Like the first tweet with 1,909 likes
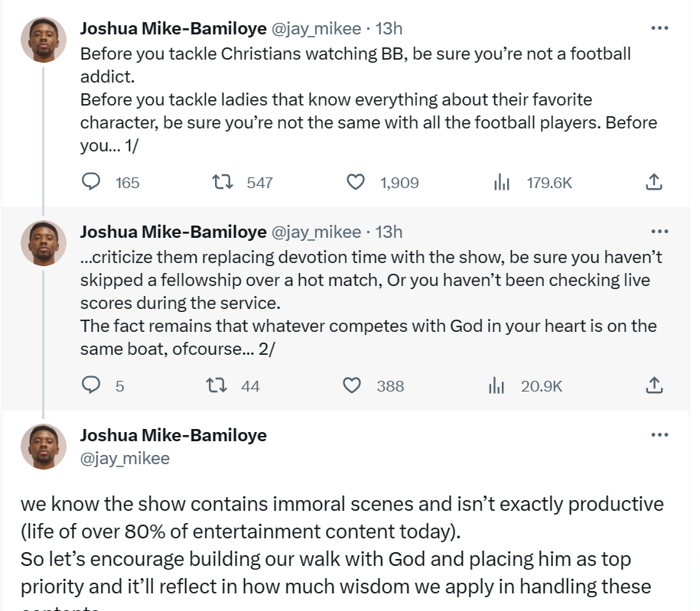 point(355,182)
